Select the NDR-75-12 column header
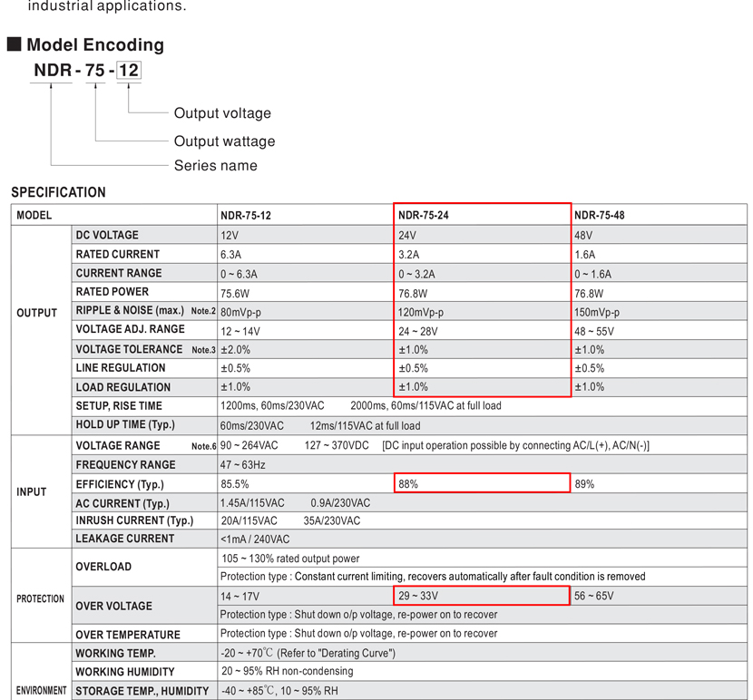The width and height of the screenshot is (753, 700). pyautogui.click(x=246, y=216)
